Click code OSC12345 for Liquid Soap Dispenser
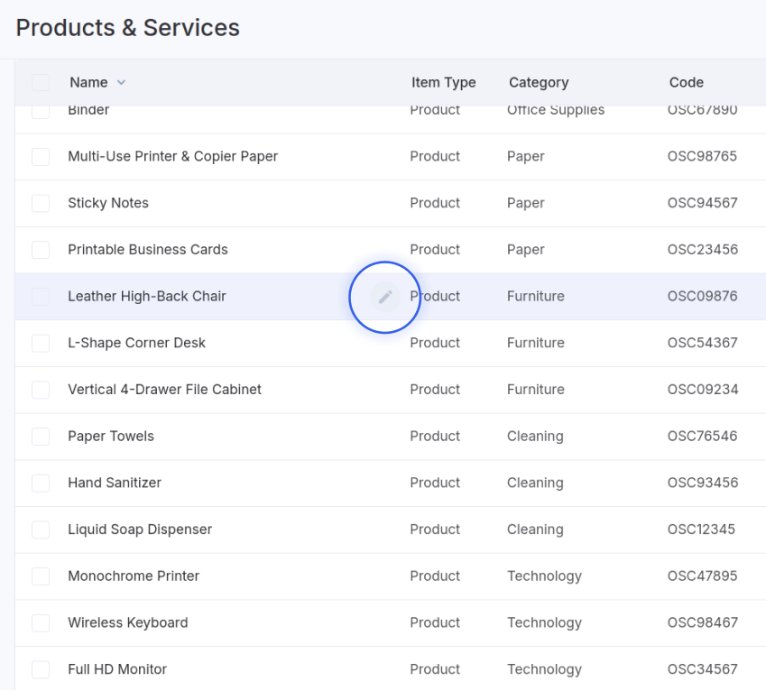This screenshot has height=700, width=766. point(701,530)
